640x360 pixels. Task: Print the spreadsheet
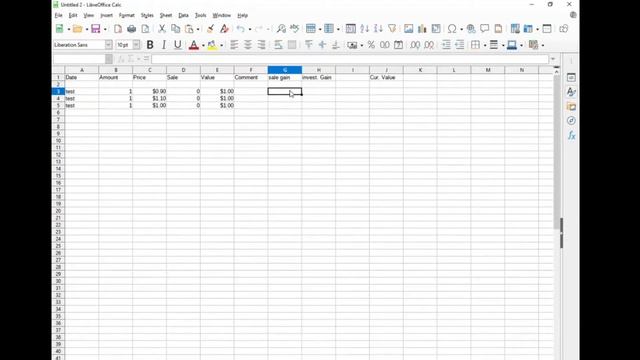click(x=131, y=29)
